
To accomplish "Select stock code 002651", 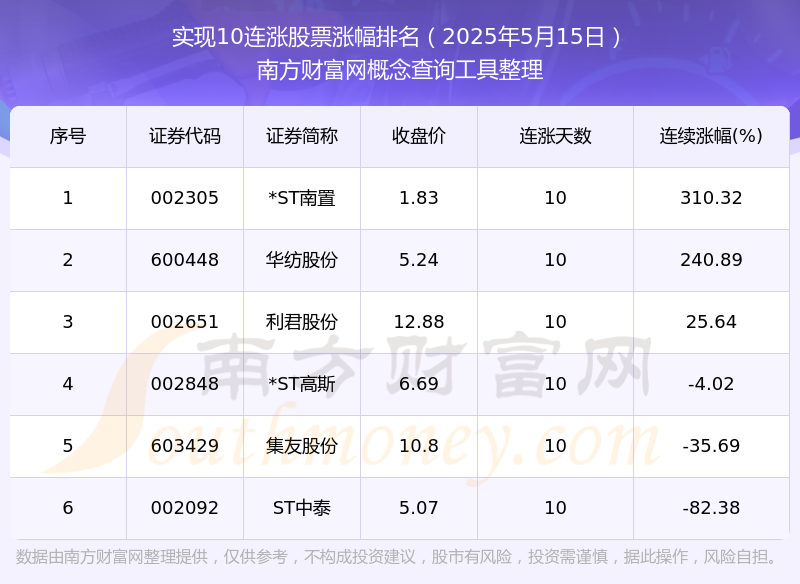I will [x=185, y=322].
